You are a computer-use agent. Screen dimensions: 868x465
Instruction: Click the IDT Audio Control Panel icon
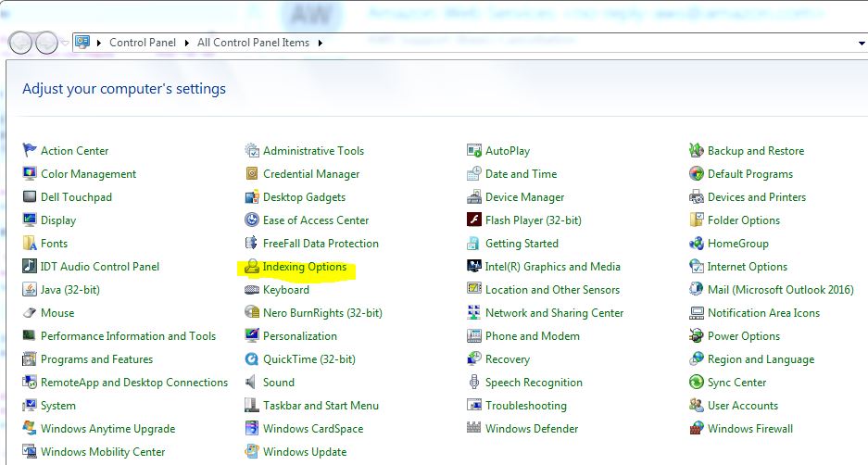(x=30, y=266)
